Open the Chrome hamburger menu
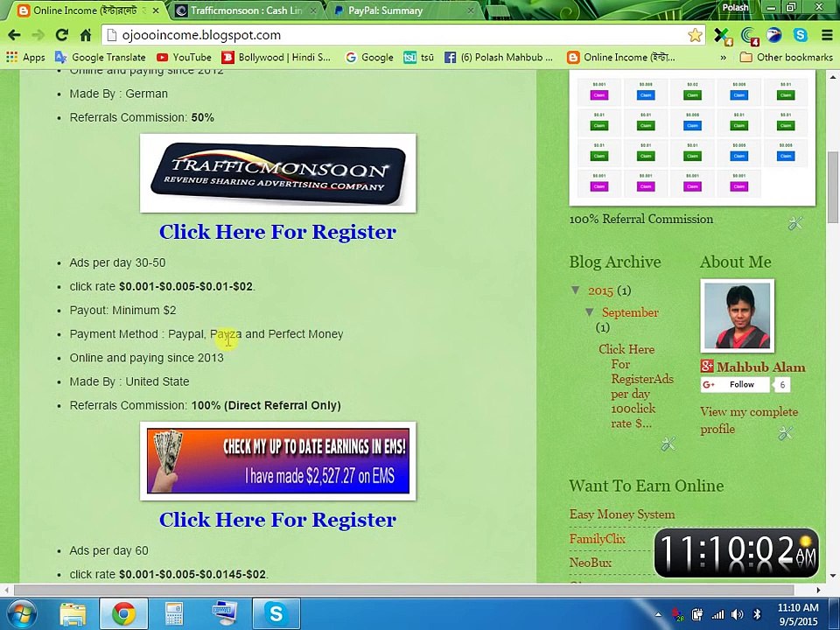This screenshot has width=840, height=630. (827, 35)
